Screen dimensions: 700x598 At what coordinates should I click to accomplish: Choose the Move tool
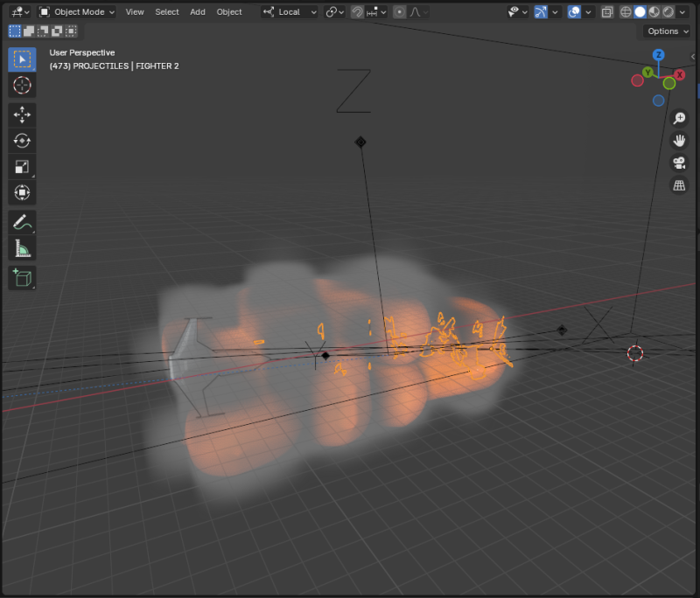pos(22,115)
